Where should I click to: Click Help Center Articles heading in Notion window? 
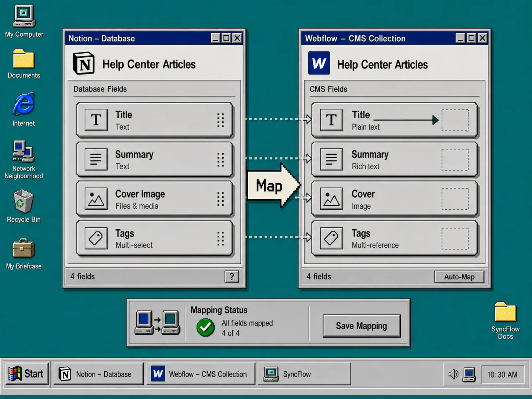coord(149,64)
